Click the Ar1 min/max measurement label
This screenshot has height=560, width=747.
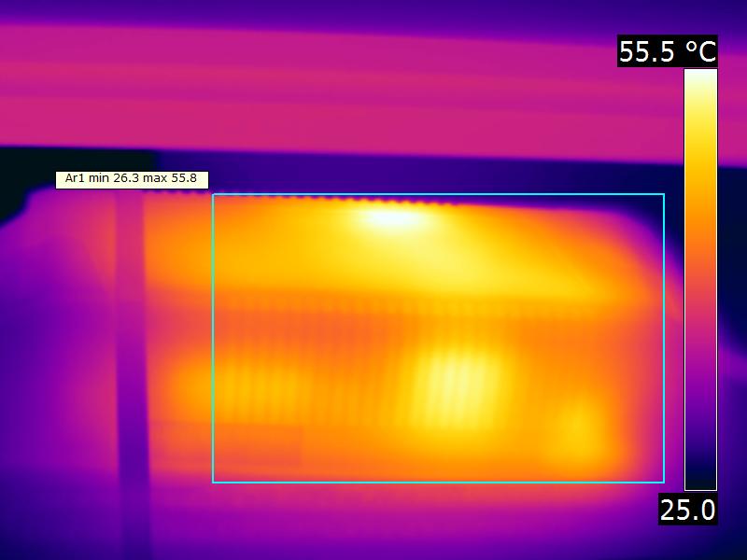click(x=132, y=179)
